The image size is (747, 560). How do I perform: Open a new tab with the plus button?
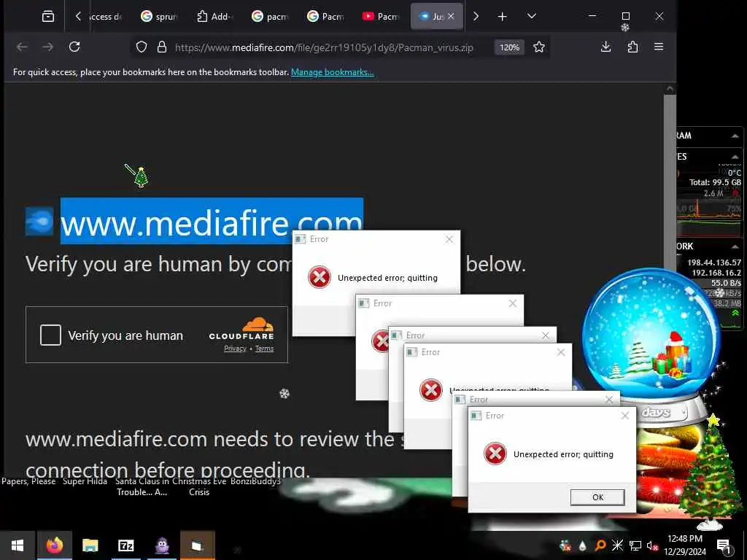[502, 17]
